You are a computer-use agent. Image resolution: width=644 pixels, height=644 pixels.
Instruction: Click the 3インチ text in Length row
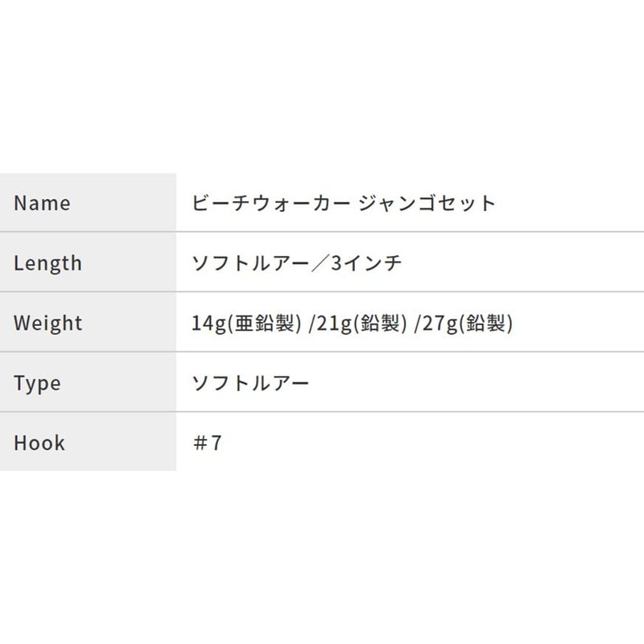pyautogui.click(x=366, y=263)
